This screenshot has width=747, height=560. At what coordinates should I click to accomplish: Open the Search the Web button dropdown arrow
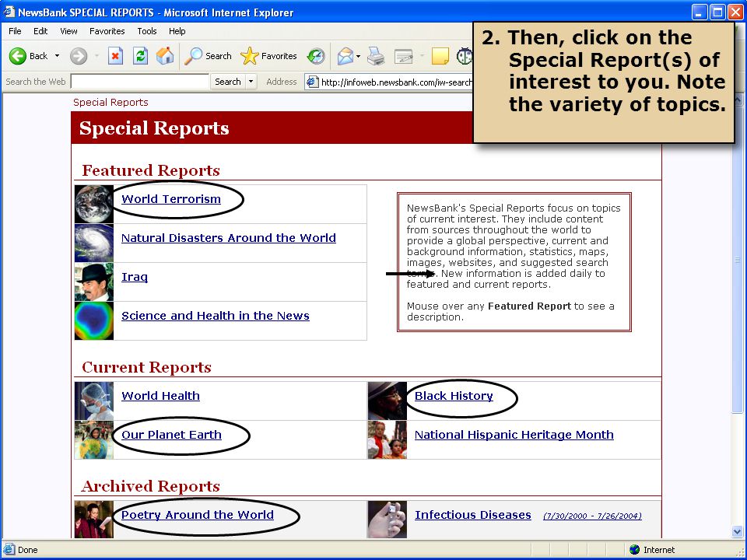click(x=251, y=82)
